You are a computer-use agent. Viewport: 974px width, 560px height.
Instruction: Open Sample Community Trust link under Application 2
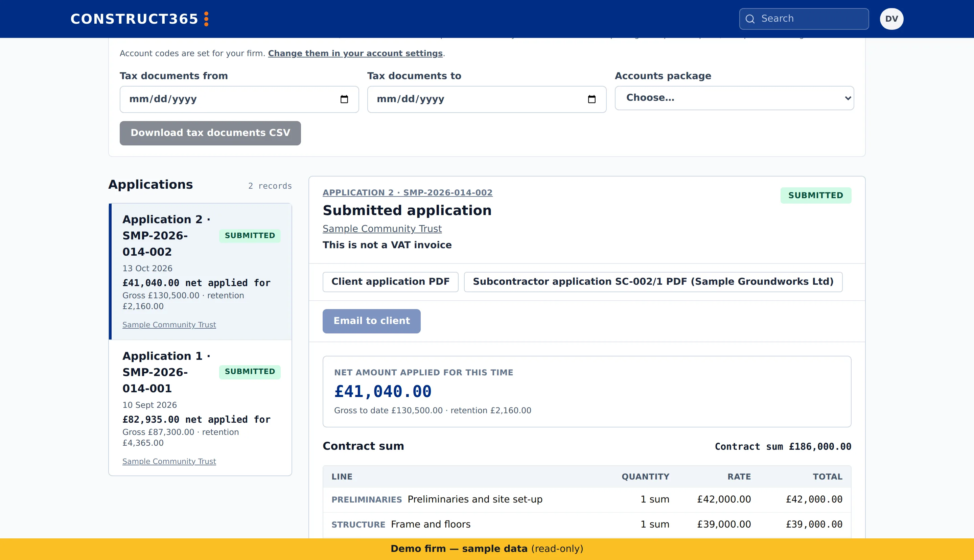pyautogui.click(x=169, y=325)
